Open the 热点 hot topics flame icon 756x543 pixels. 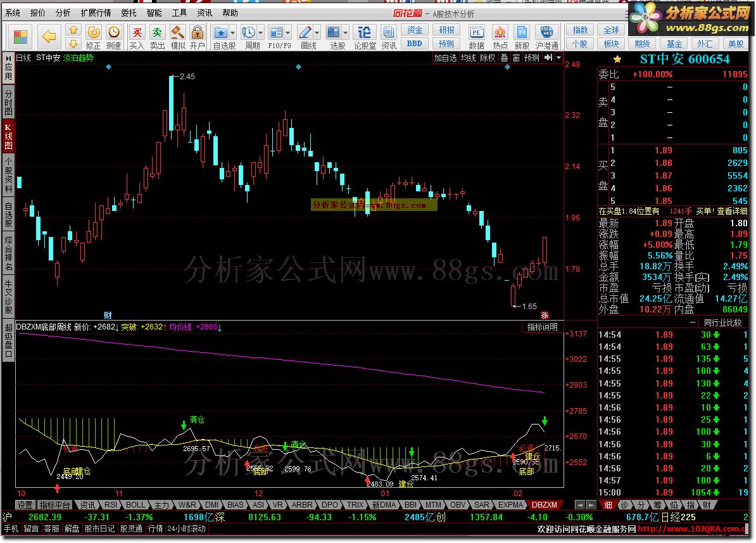click(500, 37)
